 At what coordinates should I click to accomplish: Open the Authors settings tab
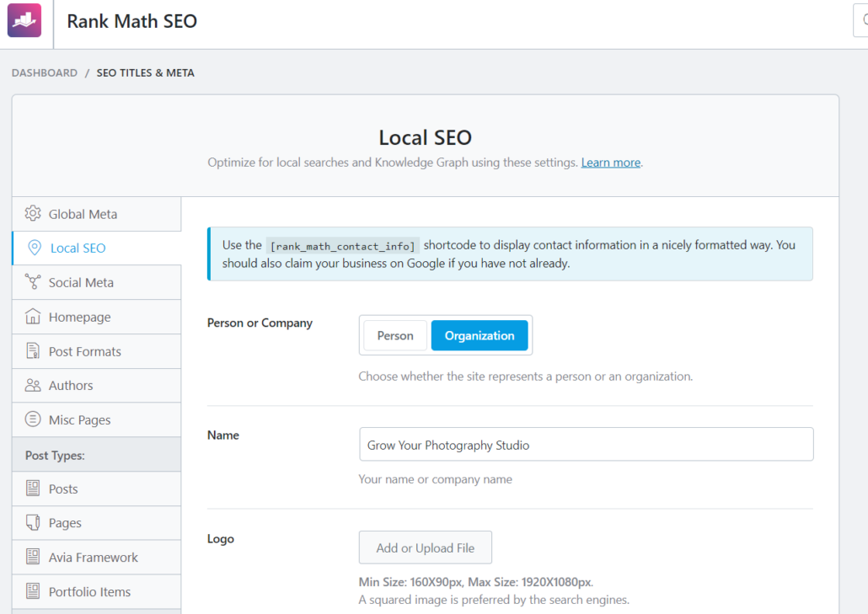96,386
